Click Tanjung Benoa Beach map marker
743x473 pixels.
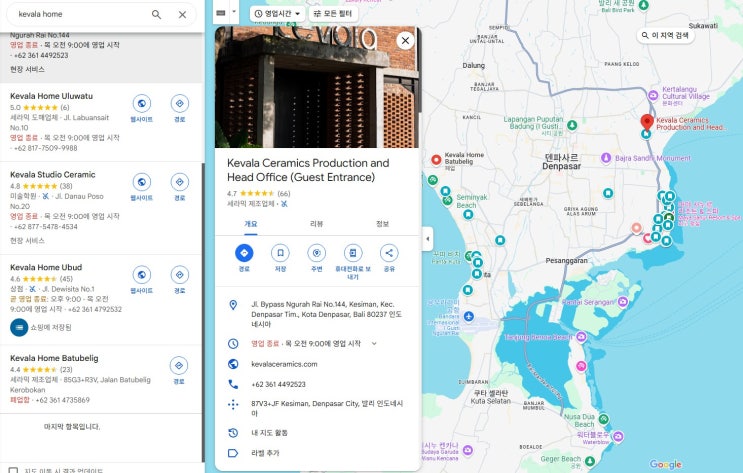pos(581,337)
